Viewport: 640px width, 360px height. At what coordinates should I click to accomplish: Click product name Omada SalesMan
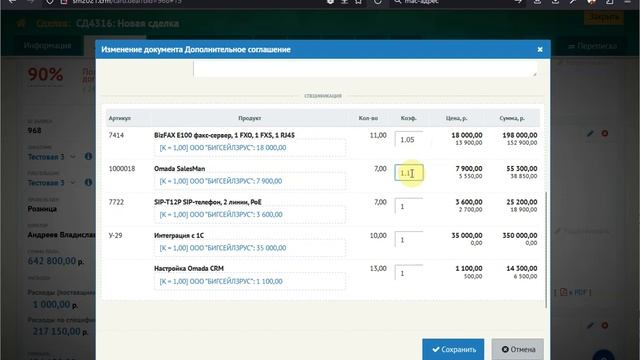pyautogui.click(x=180, y=169)
